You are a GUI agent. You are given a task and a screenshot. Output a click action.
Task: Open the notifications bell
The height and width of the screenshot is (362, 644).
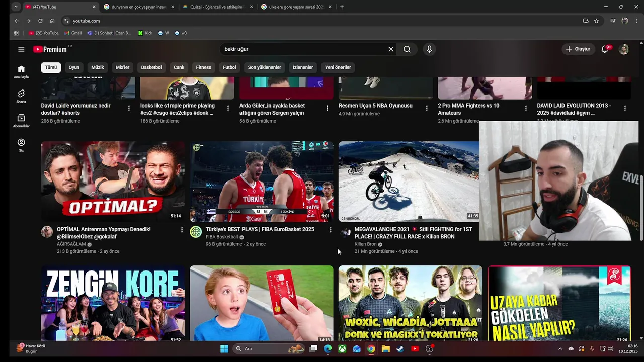606,49
